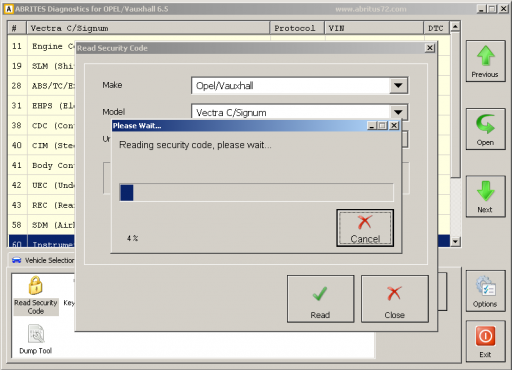Expand the Model dropdown arrow
This screenshot has height=370, width=512.
[398, 112]
